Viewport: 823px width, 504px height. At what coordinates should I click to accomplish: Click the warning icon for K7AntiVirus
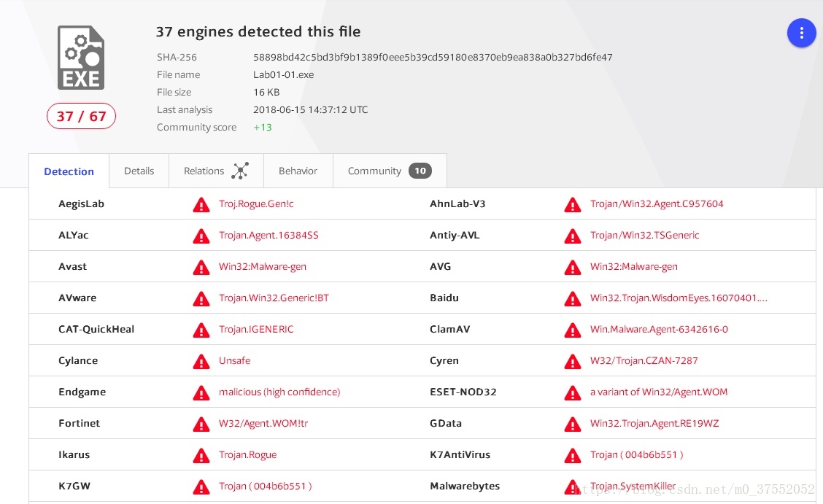[x=573, y=456]
